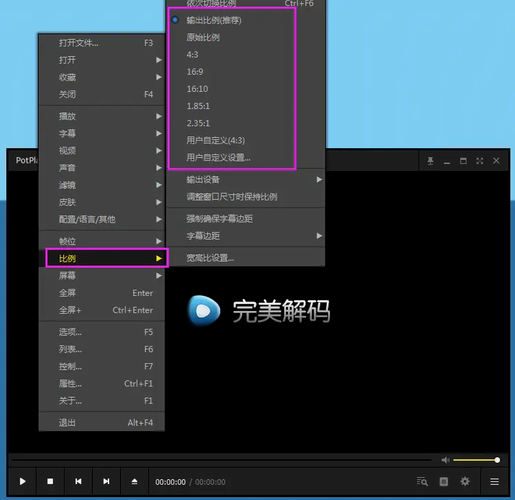Skip to the next track
Viewport: 515px width, 500px height.
(106, 481)
